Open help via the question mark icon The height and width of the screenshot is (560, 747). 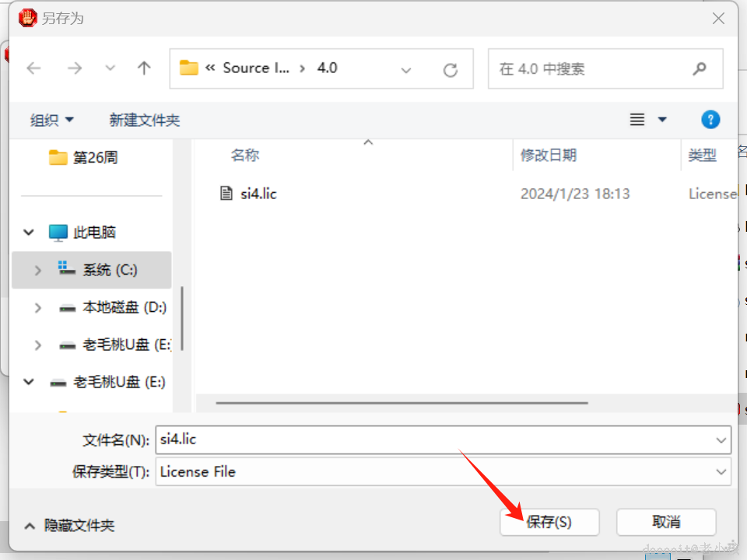coord(710,119)
